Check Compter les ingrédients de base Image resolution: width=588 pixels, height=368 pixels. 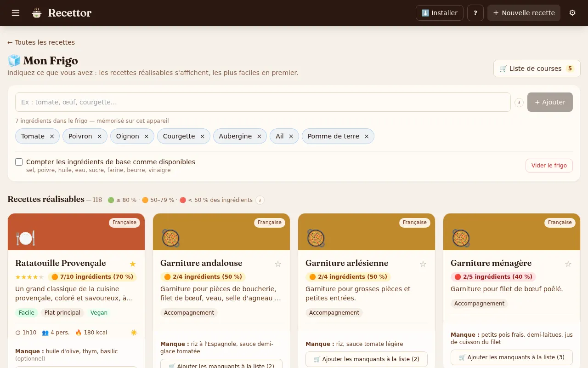[19, 162]
